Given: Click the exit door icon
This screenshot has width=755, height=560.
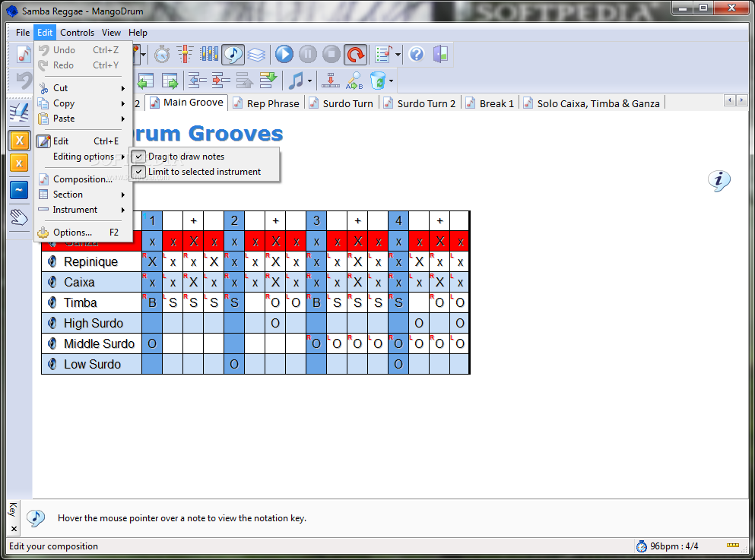Looking at the screenshot, I should 440,54.
